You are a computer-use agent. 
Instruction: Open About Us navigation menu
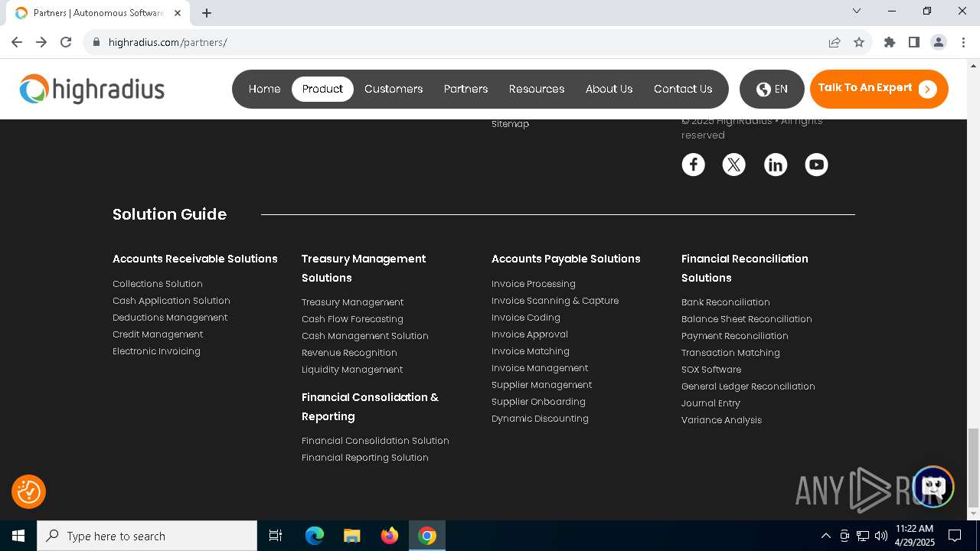tap(609, 89)
